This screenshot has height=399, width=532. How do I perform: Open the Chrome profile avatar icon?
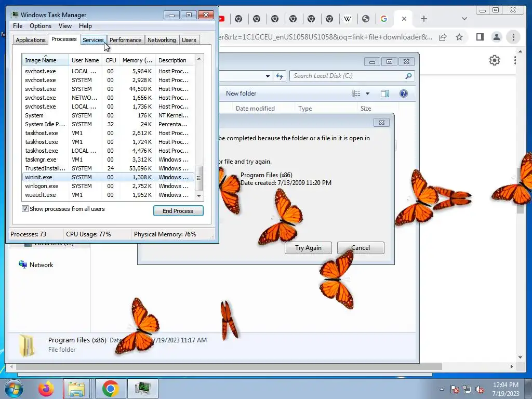[496, 37]
